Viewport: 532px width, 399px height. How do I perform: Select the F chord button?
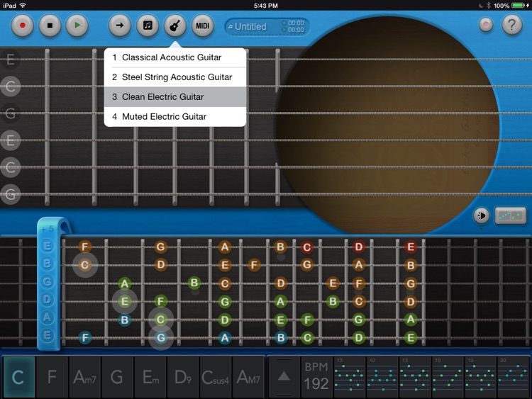(52, 377)
